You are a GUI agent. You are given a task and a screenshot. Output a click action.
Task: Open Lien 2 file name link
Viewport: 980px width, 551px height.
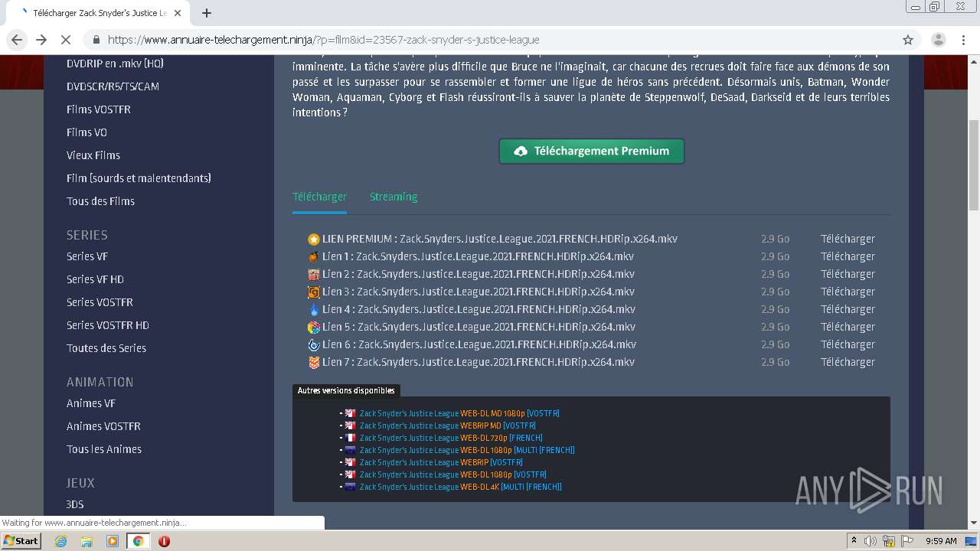tap(479, 274)
